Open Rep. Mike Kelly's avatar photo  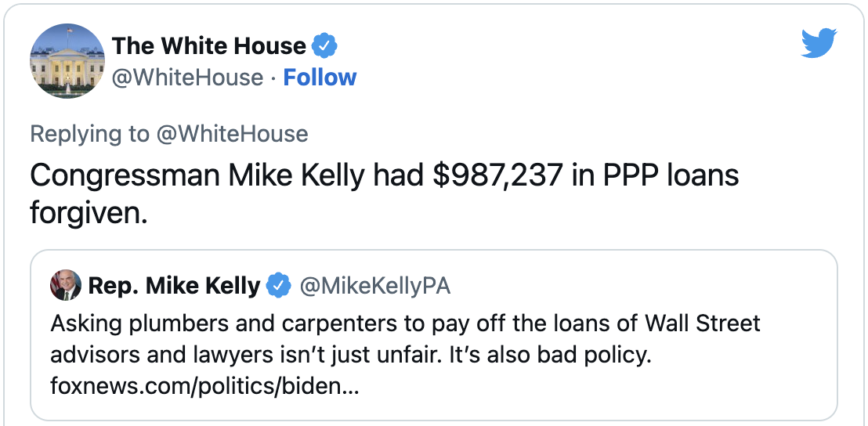[66, 286]
